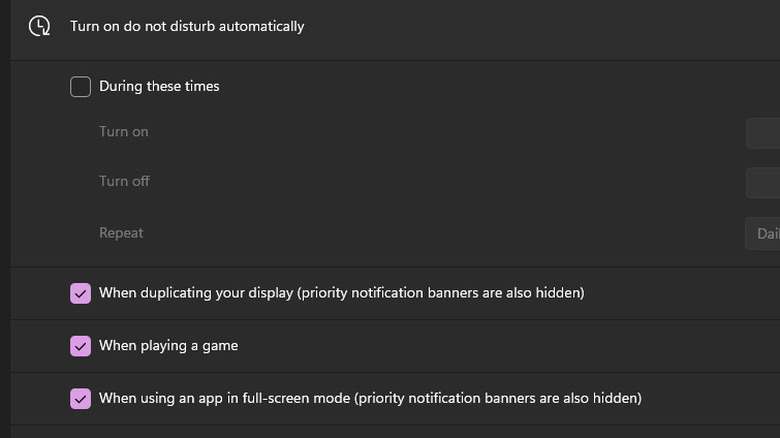Expand the Repeat dropdown showing Daily
The height and width of the screenshot is (438, 780).
764,233
